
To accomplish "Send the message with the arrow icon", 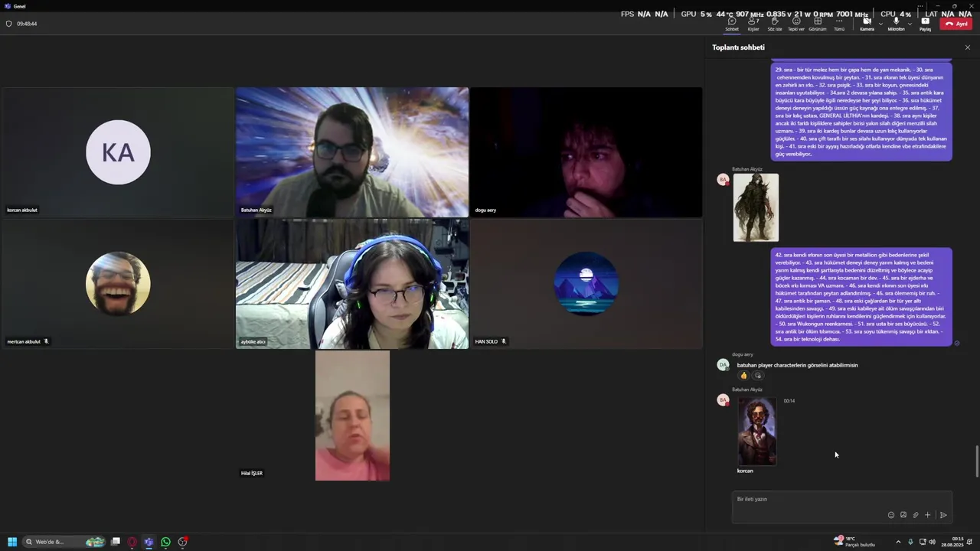I will coord(943,515).
